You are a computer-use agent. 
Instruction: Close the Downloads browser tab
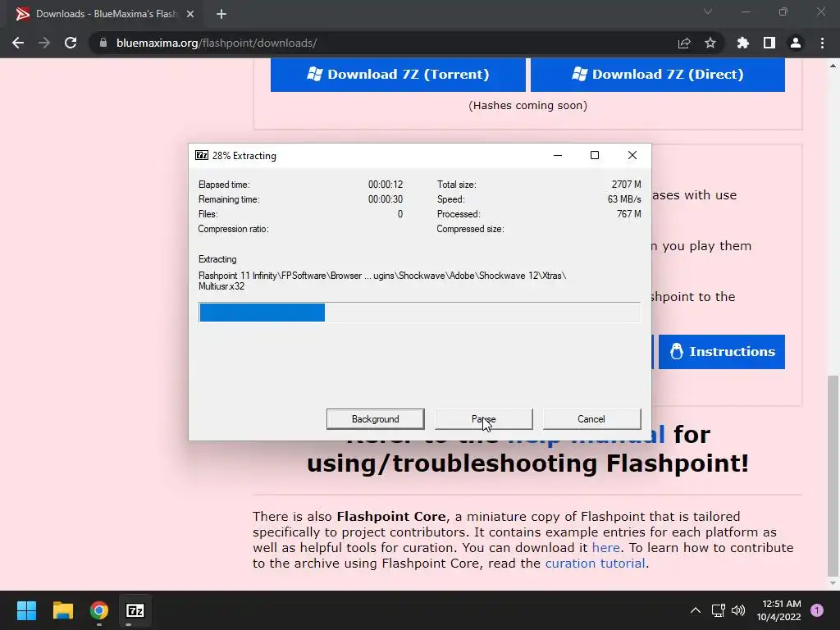[190, 14]
